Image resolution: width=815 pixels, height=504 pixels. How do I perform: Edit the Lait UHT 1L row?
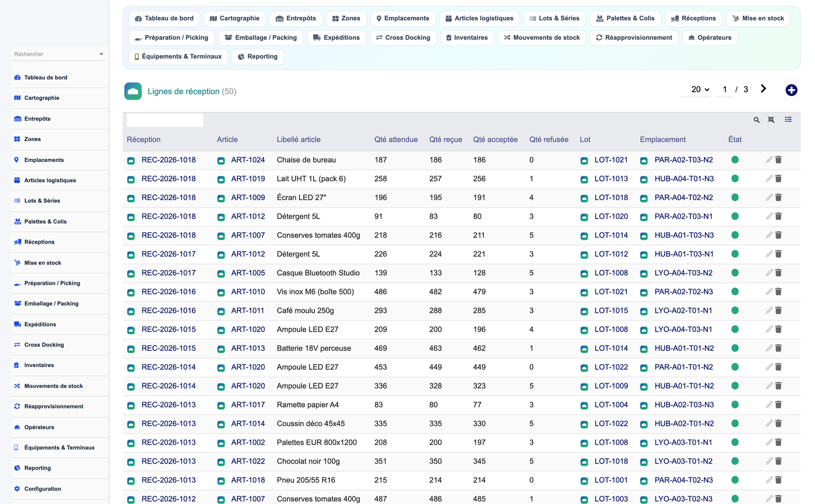(769, 179)
